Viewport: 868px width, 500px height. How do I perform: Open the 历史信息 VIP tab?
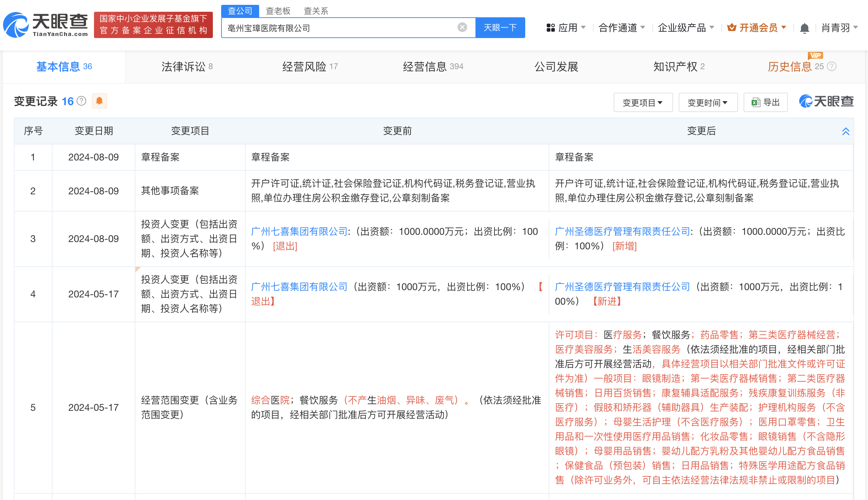click(796, 66)
